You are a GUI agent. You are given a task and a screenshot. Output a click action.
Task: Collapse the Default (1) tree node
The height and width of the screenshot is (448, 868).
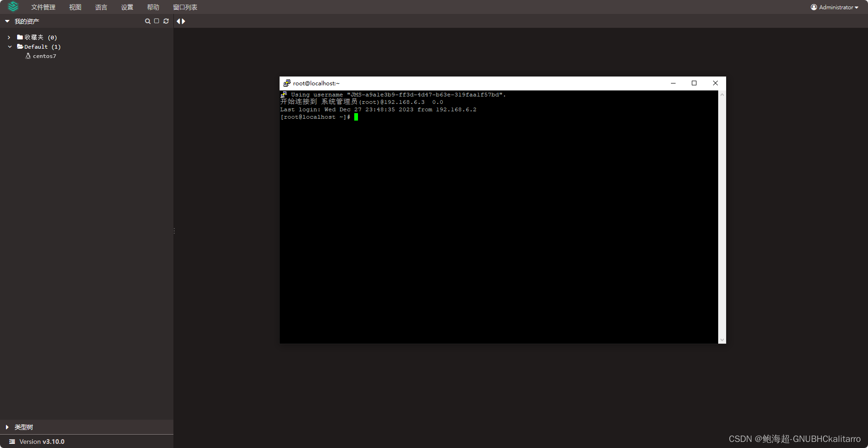[9, 46]
